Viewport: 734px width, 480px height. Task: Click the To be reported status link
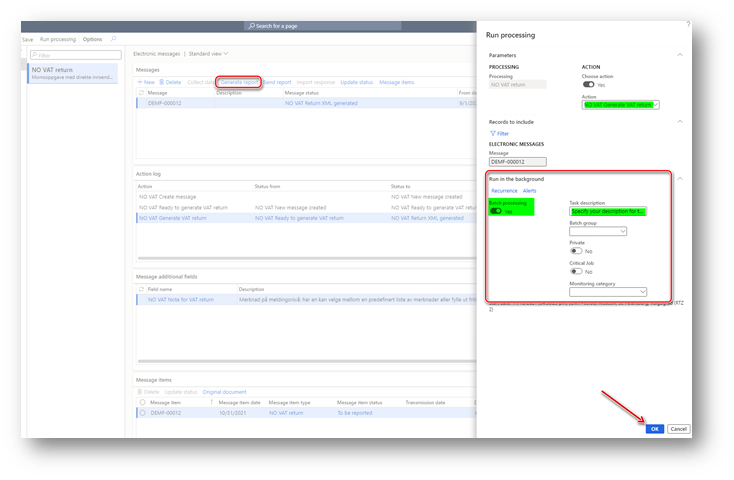click(355, 413)
